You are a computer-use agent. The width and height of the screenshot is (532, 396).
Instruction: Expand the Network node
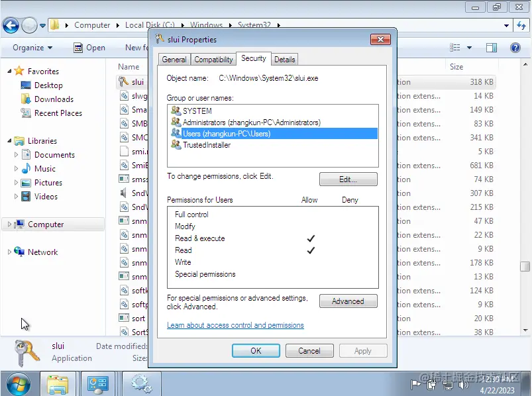point(9,252)
